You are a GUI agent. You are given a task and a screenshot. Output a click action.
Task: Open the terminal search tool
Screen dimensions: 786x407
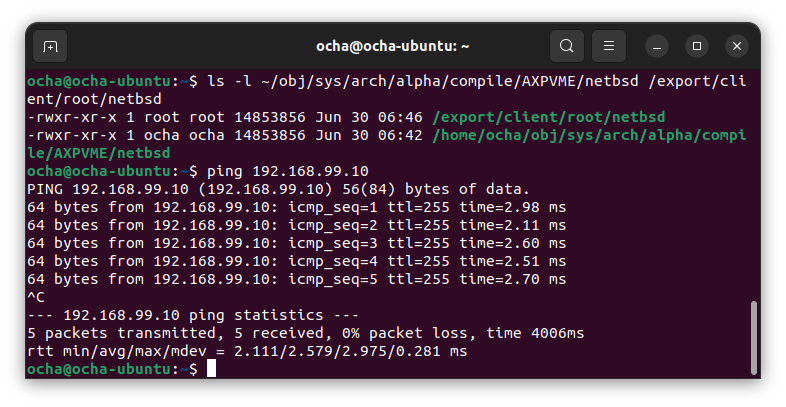pos(566,46)
